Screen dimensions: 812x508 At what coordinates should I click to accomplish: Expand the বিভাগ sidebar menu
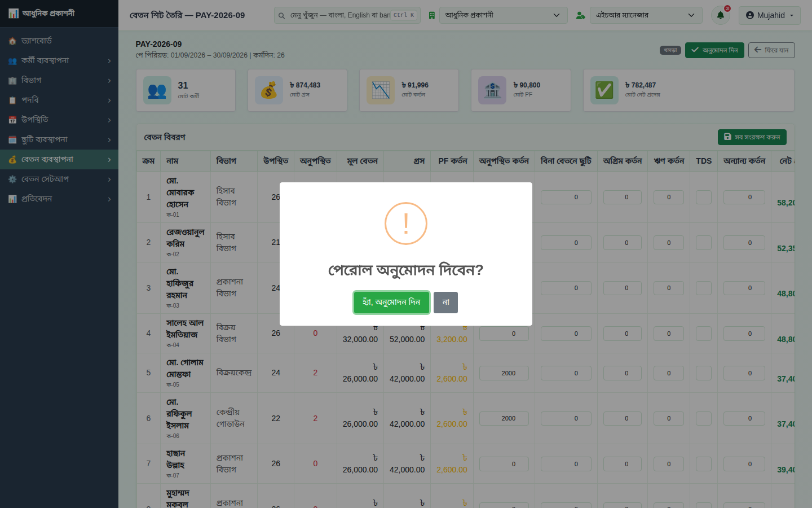pyautogui.click(x=59, y=80)
